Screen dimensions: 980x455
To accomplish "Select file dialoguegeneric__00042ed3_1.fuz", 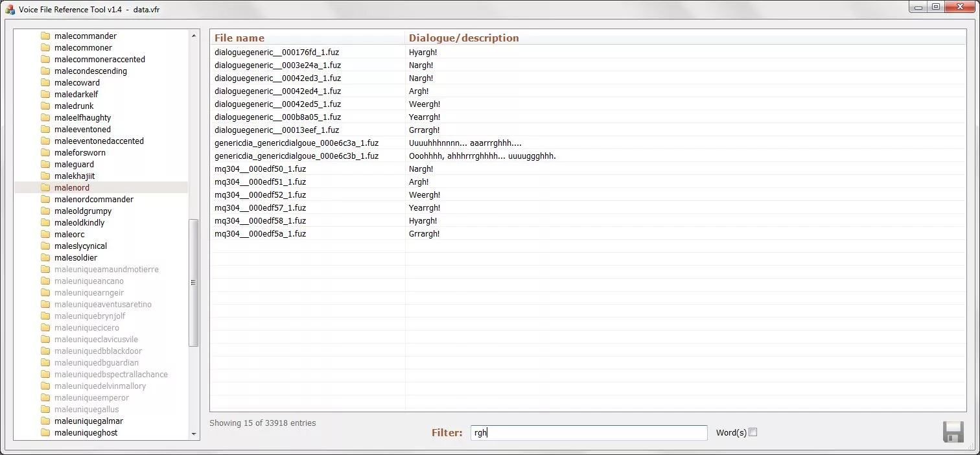I will pos(277,78).
